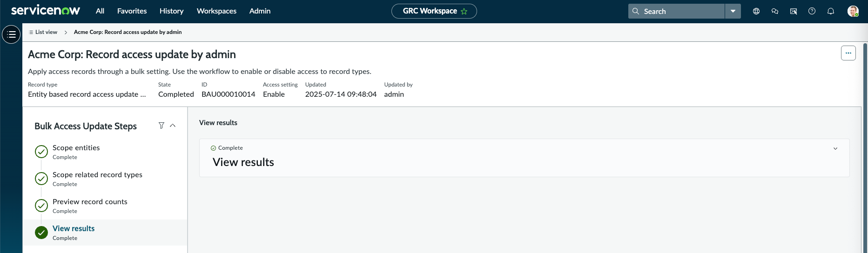Open the search options dropdown arrow
The width and height of the screenshot is (868, 253).
733,11
